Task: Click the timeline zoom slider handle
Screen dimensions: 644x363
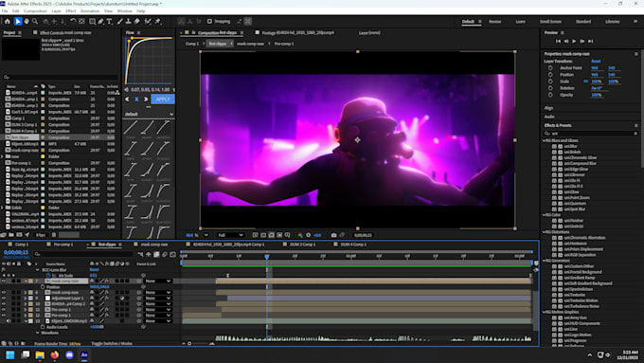Action: [x=189, y=343]
